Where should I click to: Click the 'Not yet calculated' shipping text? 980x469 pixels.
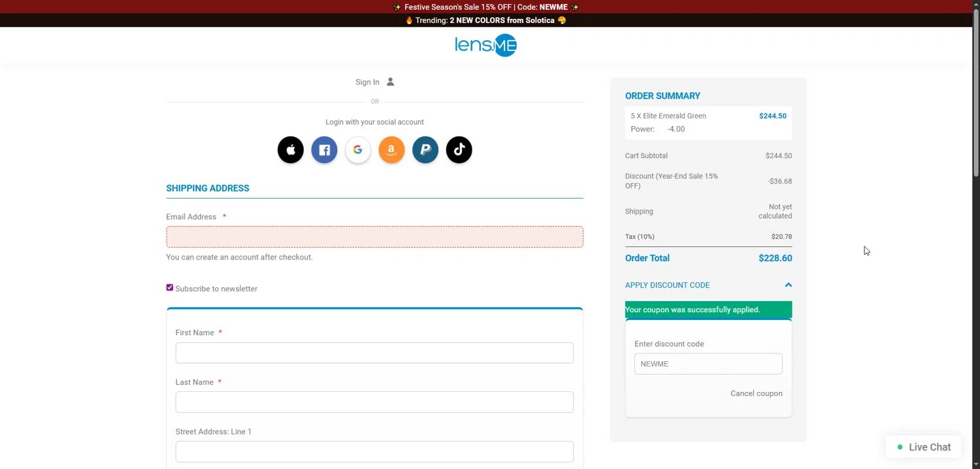(x=775, y=211)
